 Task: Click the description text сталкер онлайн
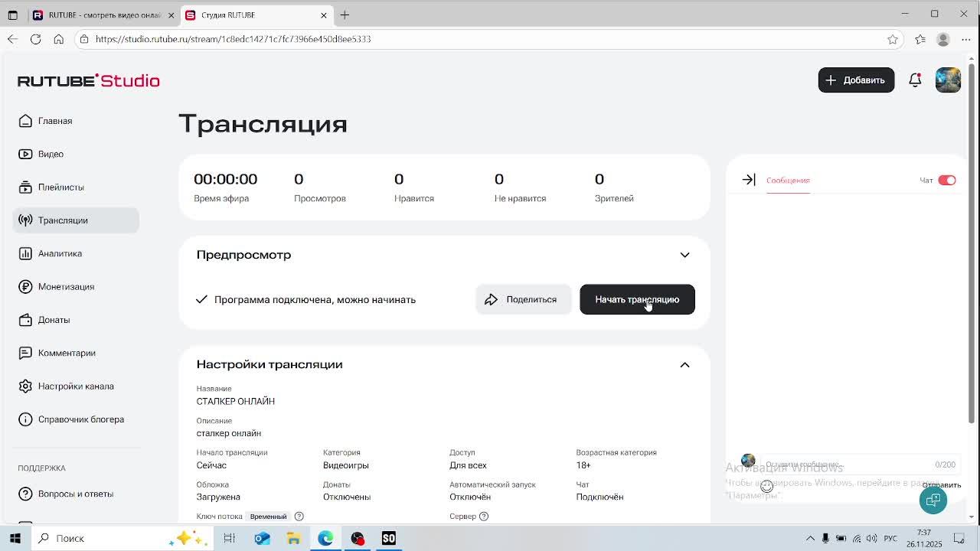[229, 433]
